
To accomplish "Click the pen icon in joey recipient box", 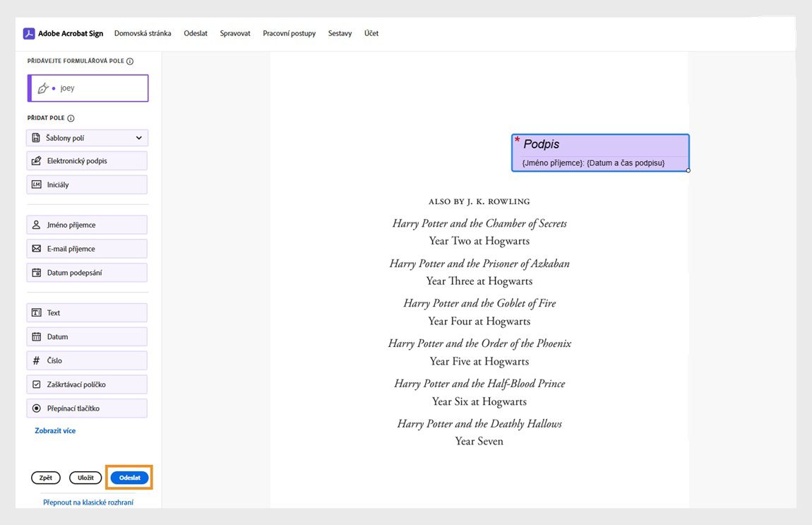I will (43, 88).
